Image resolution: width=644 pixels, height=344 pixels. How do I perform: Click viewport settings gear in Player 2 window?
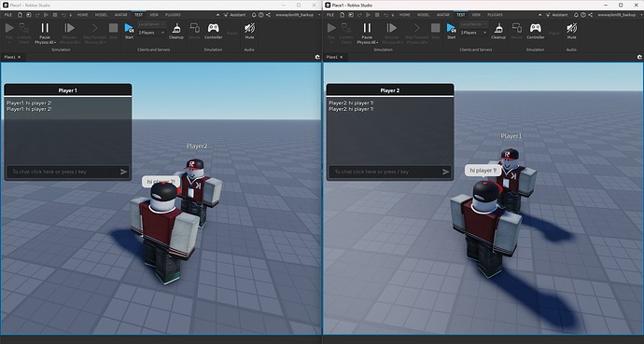pos(639,58)
